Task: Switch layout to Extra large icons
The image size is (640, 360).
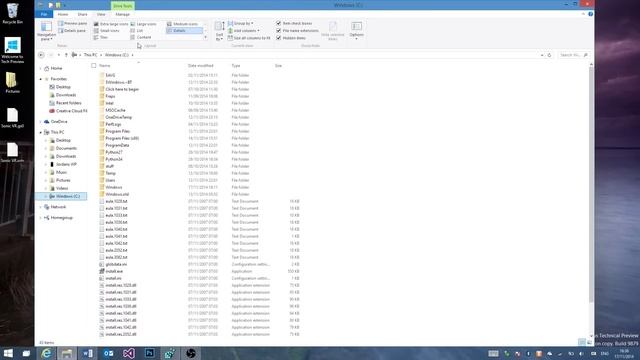Action: pos(111,24)
